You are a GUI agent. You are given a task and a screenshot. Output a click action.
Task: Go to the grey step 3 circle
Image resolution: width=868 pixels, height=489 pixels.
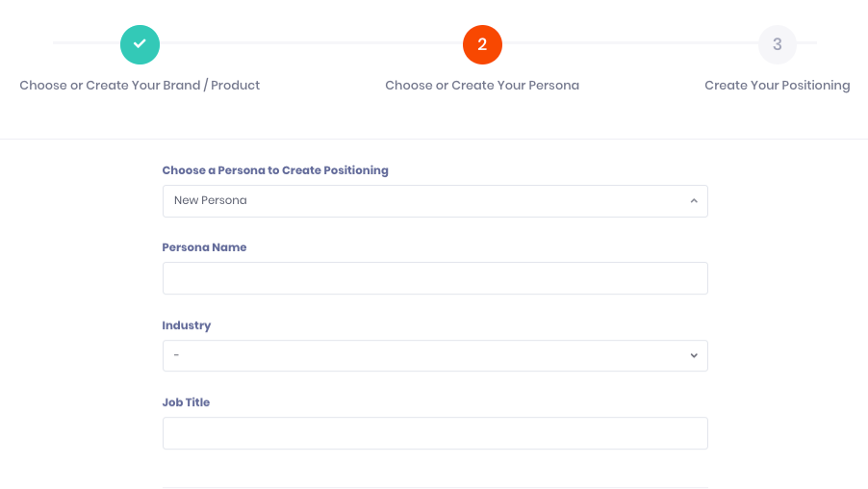click(x=778, y=44)
